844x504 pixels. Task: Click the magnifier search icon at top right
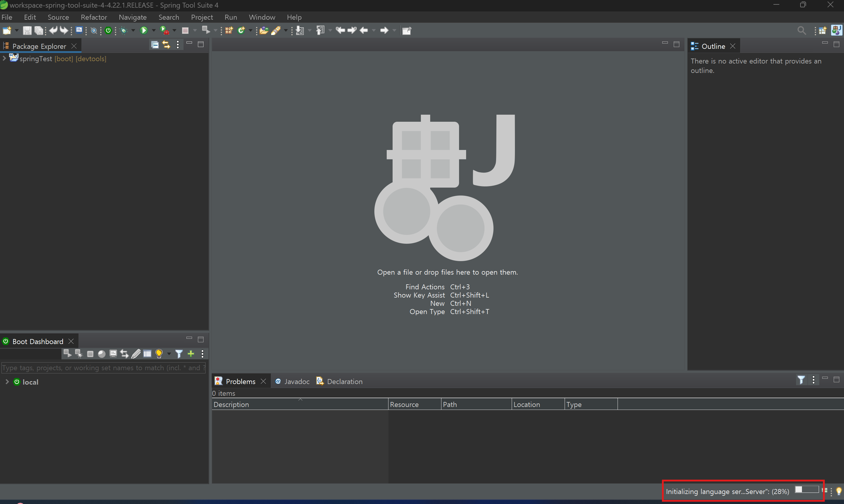point(801,31)
